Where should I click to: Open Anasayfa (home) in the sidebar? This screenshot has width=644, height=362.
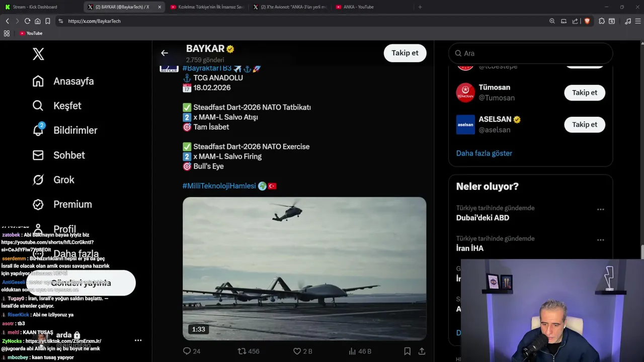(63, 81)
